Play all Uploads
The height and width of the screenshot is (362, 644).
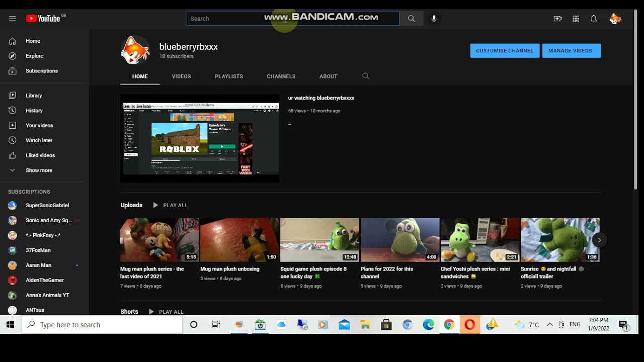tap(170, 205)
